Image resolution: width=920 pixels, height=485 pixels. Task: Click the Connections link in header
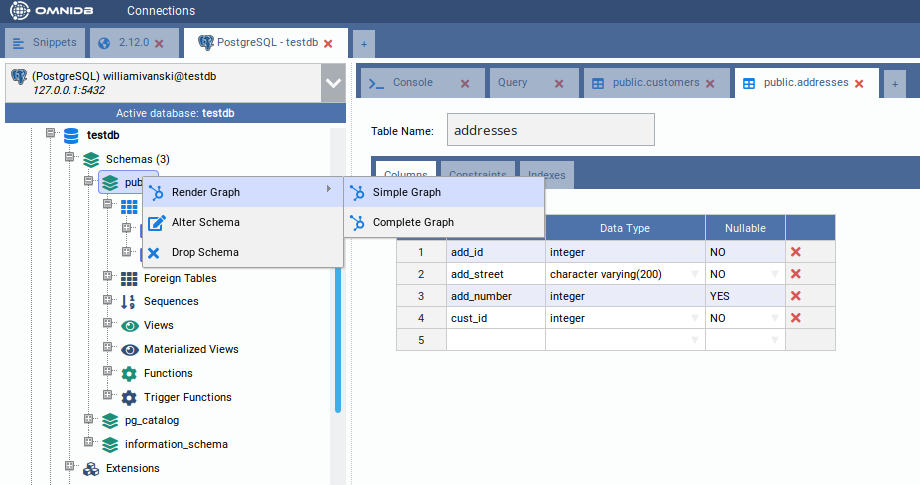pos(161,11)
